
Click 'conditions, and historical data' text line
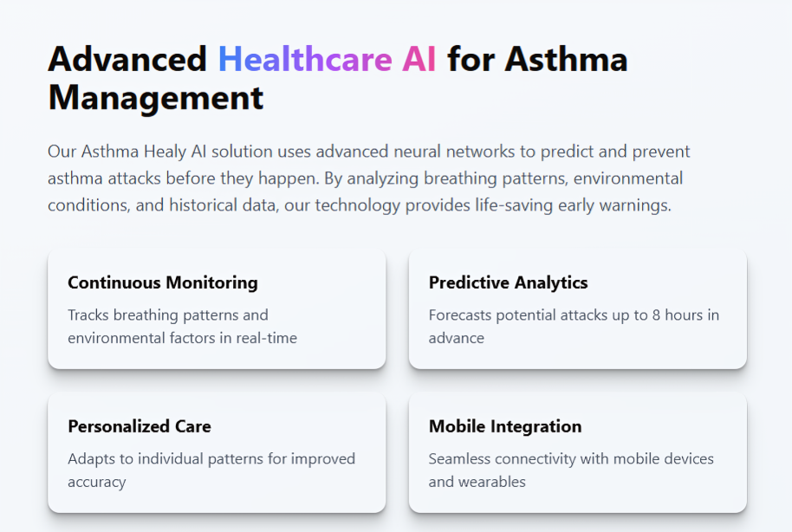(163, 205)
